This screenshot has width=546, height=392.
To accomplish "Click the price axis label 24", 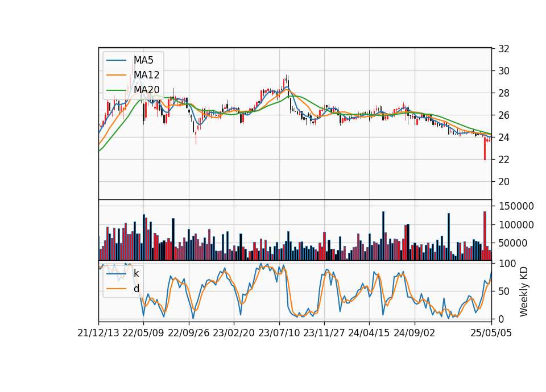I will point(503,137).
